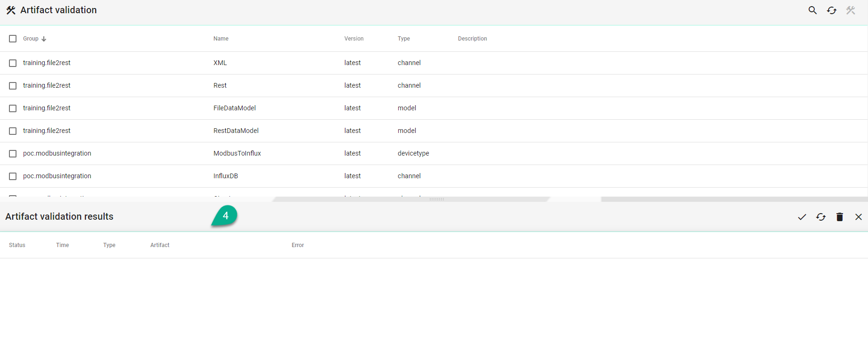Image resolution: width=868 pixels, height=364 pixels.
Task: Tick the InfluxDB channel checkbox
Action: pyautogui.click(x=13, y=176)
